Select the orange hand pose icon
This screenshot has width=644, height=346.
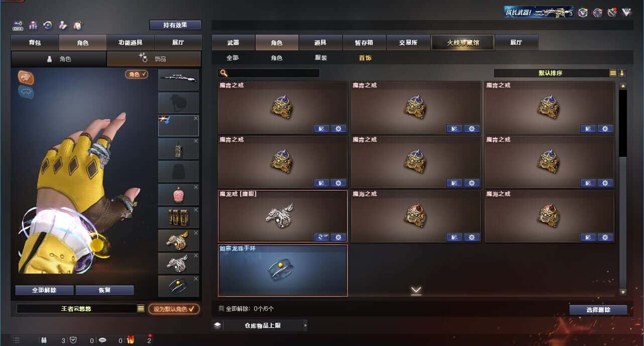pos(26,77)
